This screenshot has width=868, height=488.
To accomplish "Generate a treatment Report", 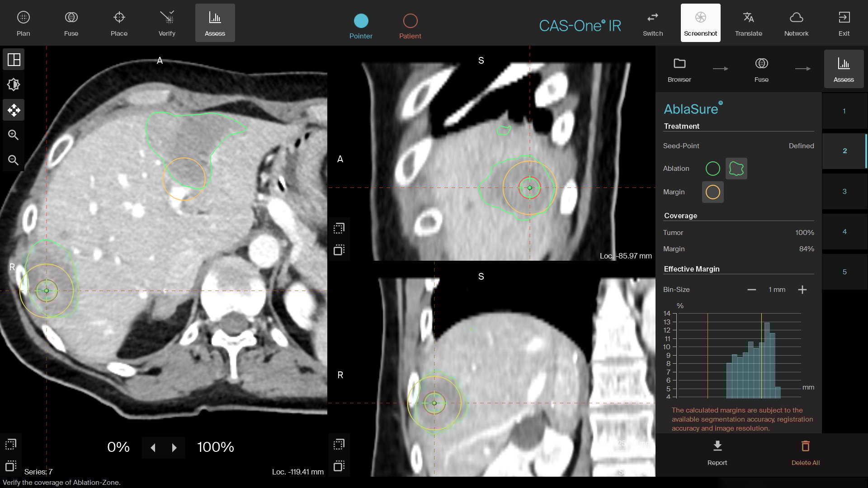I will [x=717, y=452].
